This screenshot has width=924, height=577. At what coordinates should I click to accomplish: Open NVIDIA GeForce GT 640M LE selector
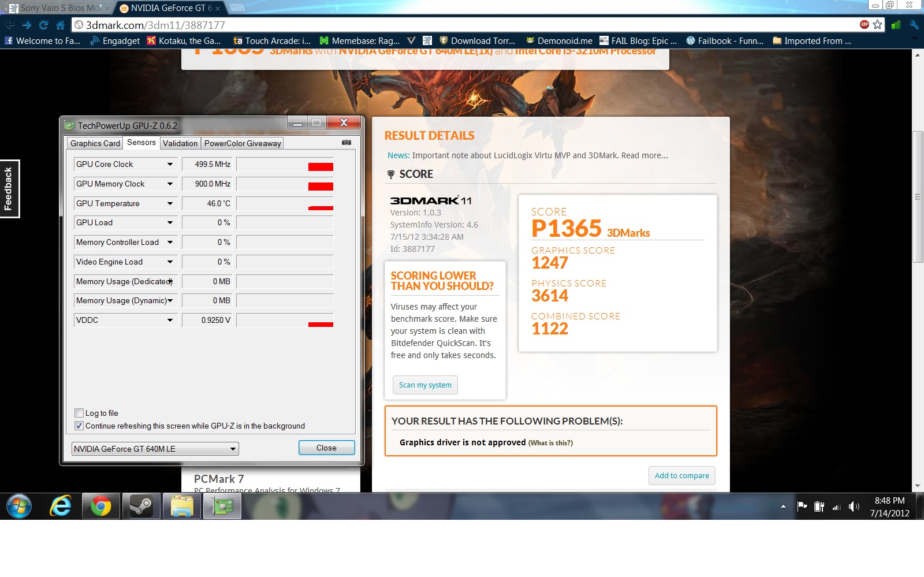tap(155, 449)
